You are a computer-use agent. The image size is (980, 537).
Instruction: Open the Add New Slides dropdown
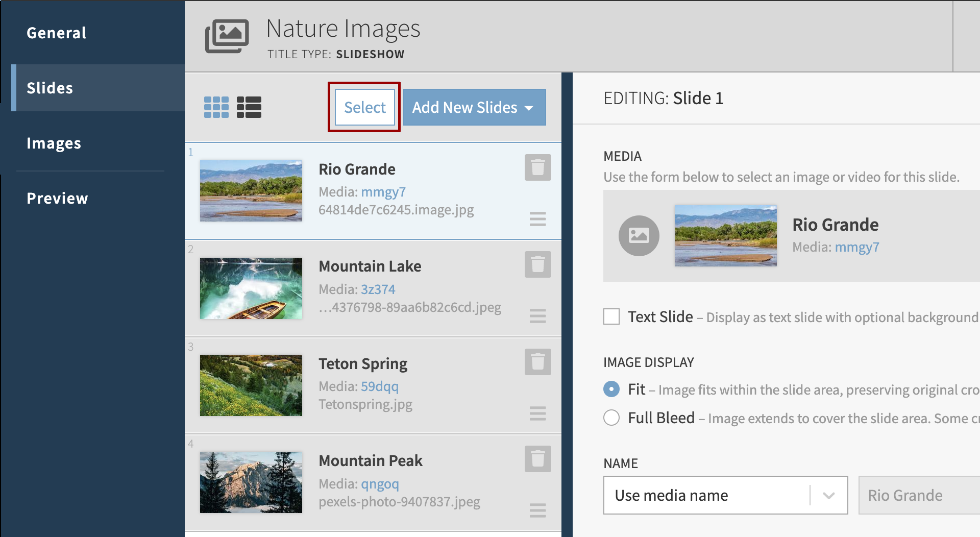coord(474,107)
